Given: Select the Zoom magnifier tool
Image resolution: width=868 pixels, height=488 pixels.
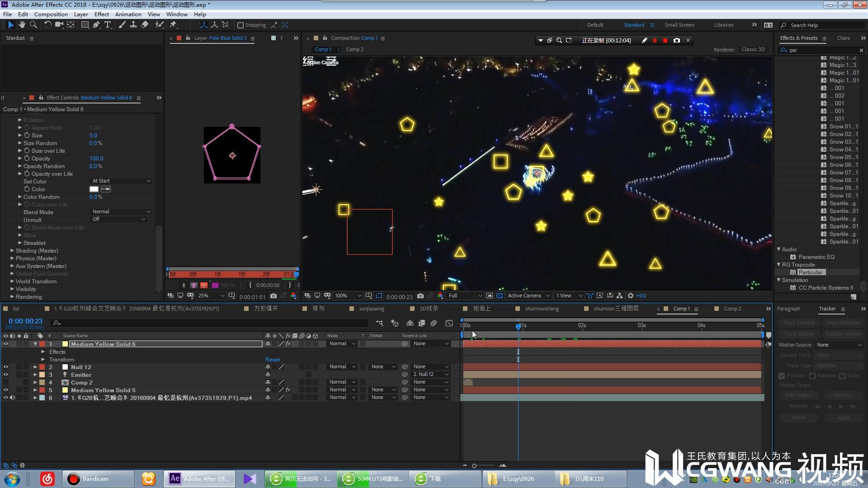Looking at the screenshot, I should [33, 25].
